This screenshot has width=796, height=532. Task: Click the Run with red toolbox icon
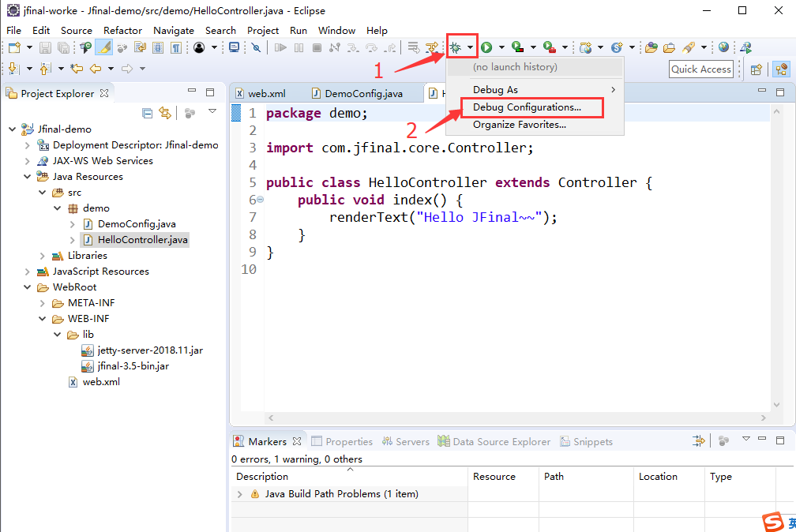(x=549, y=47)
